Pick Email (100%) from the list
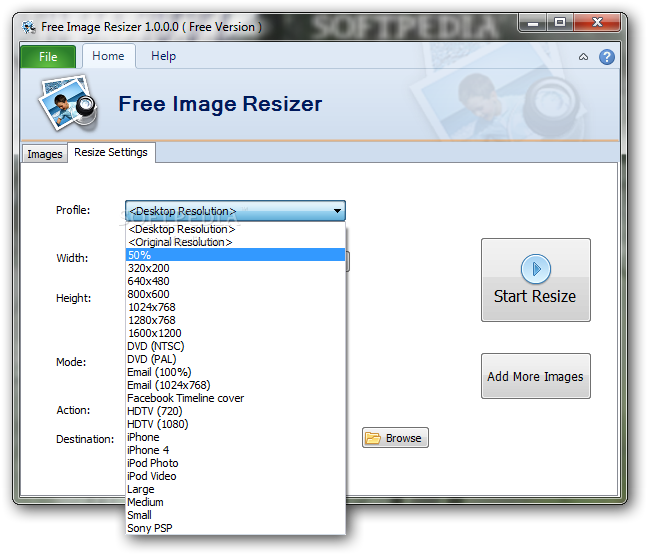 click(235, 372)
